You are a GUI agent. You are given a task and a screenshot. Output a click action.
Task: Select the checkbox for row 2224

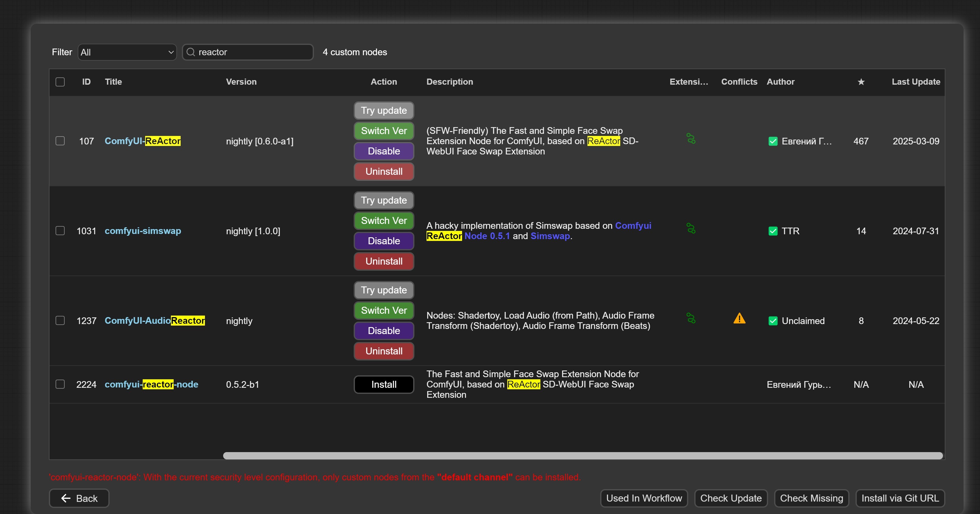[x=60, y=384]
